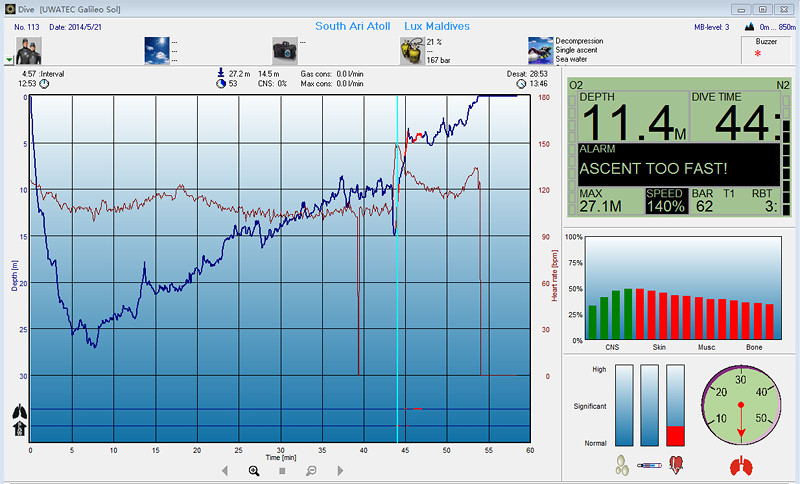800x484 pixels.
Task: Click the ASCENT TOO FAST alarm message
Action: 654,169
